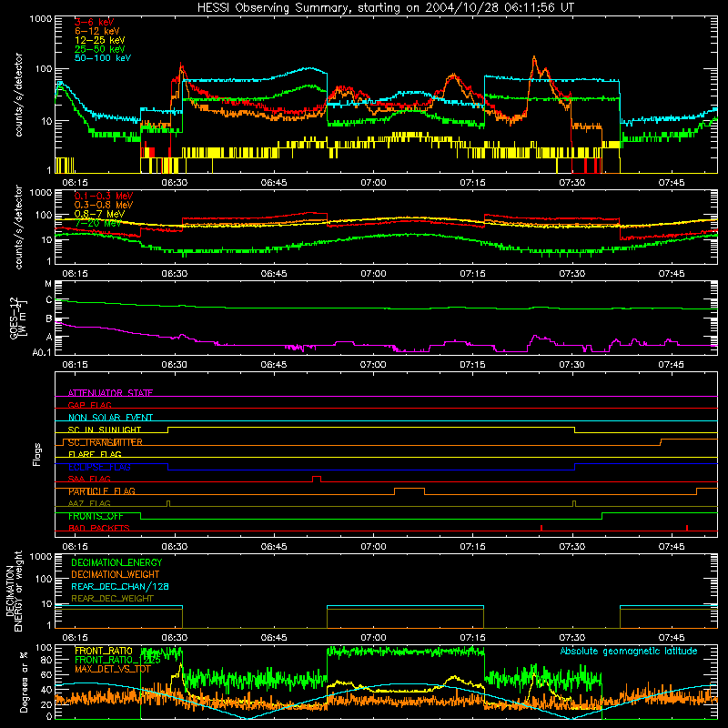Click the 0.1-0.3 MeV legend label

[x=104, y=196]
